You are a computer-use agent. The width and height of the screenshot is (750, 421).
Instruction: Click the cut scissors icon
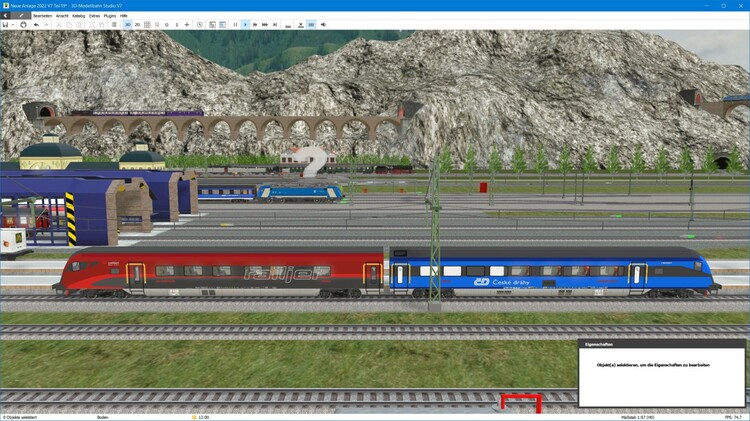(x=59, y=24)
